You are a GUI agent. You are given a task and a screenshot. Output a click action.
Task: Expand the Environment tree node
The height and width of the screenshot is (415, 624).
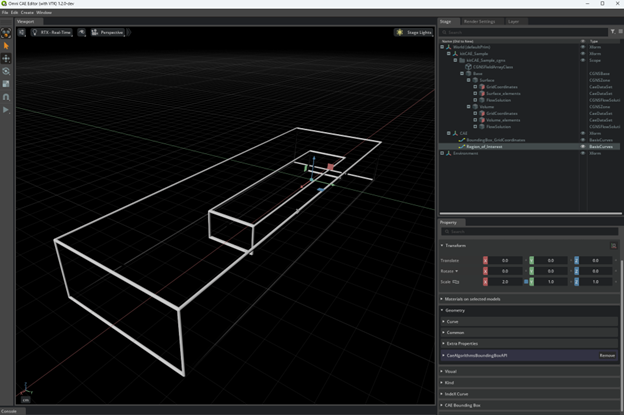pos(442,153)
